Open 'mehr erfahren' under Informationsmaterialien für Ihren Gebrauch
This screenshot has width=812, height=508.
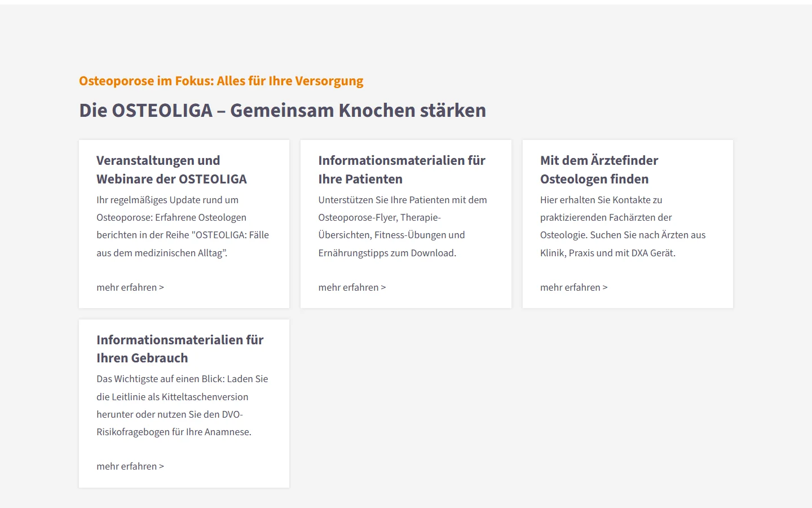pos(130,466)
